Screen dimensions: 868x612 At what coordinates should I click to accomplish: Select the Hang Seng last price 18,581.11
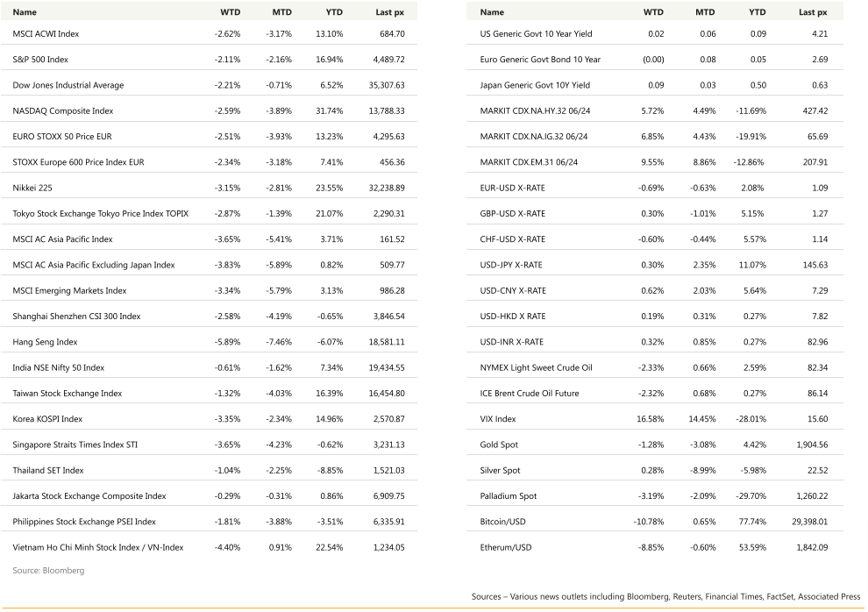coord(381,342)
